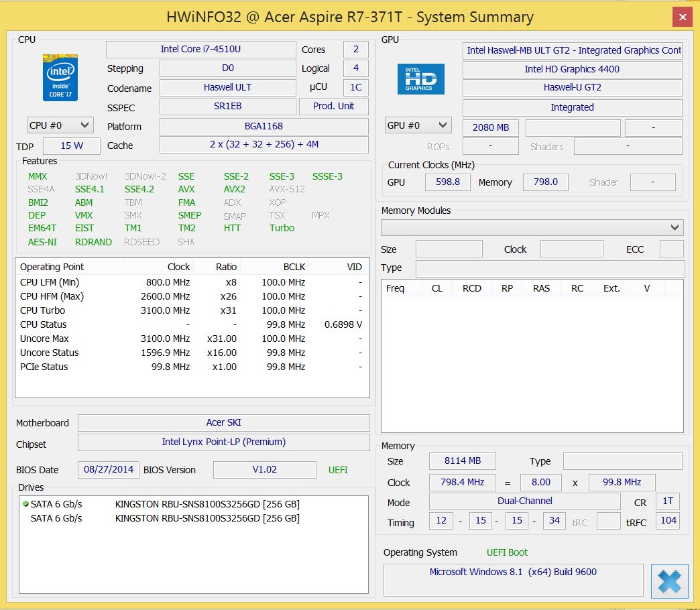
Task: Click the Freq column header in memory table
Action: tap(396, 288)
